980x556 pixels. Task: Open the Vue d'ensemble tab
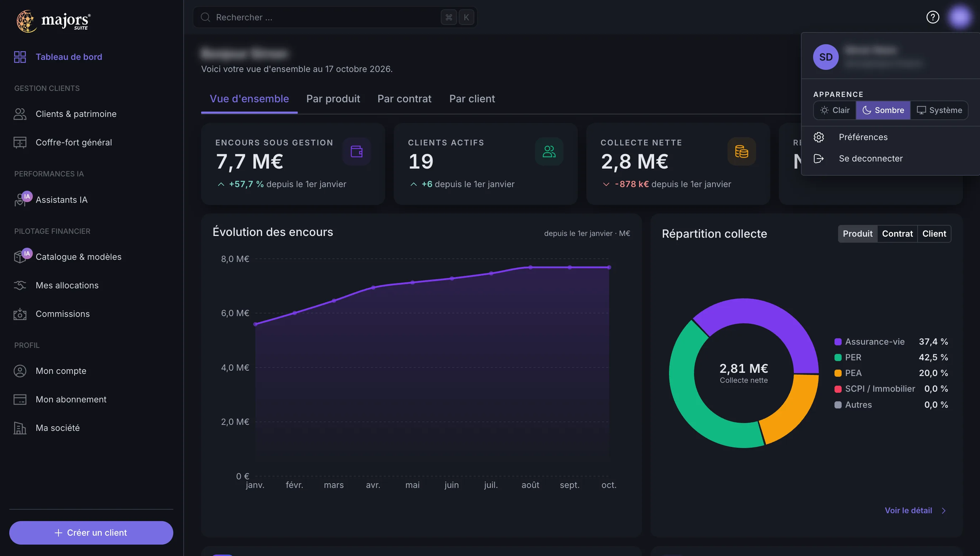coord(249,99)
